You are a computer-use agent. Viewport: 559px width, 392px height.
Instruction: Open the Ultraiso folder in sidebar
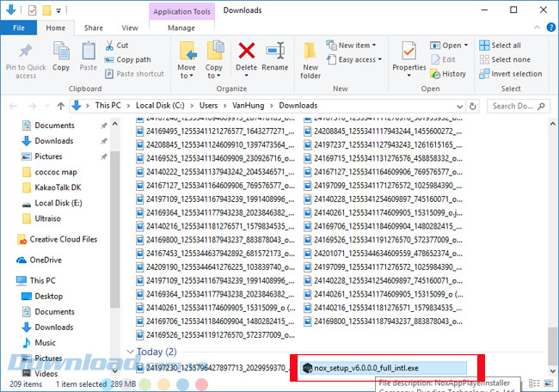pos(41,218)
